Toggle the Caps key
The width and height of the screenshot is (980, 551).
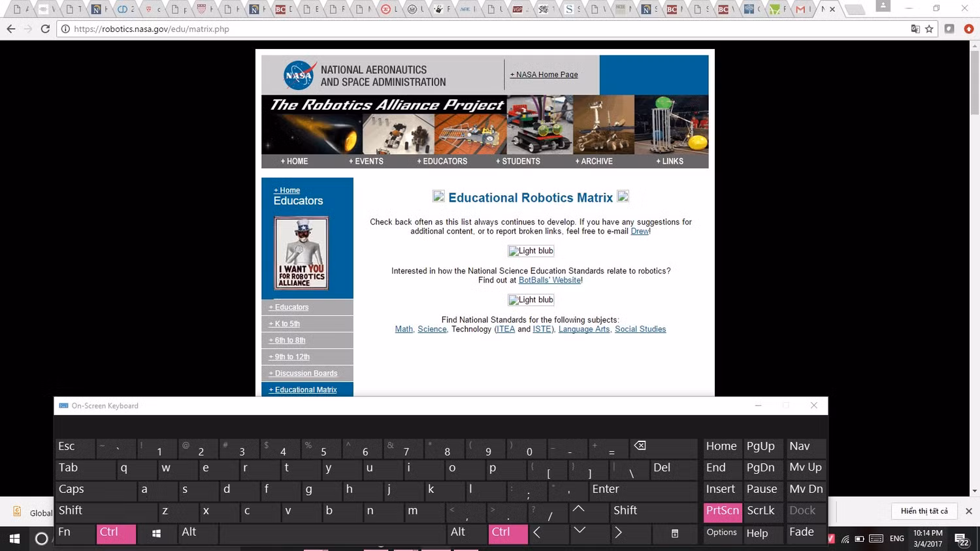[x=95, y=490]
